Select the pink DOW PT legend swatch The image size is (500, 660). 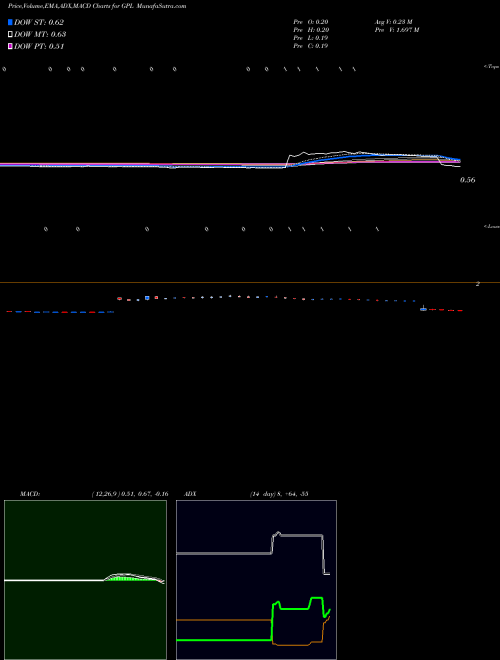tap(10, 46)
